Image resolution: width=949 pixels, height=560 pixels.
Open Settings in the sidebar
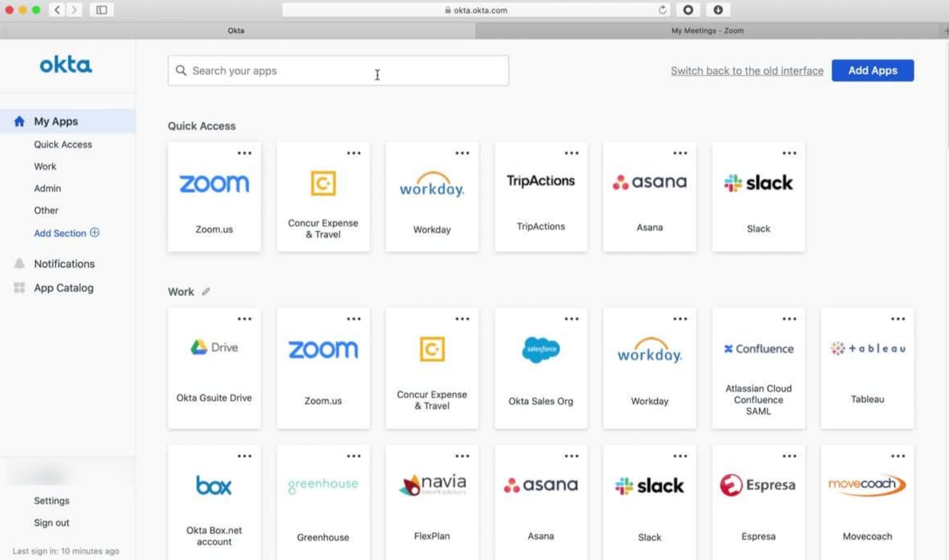click(52, 501)
